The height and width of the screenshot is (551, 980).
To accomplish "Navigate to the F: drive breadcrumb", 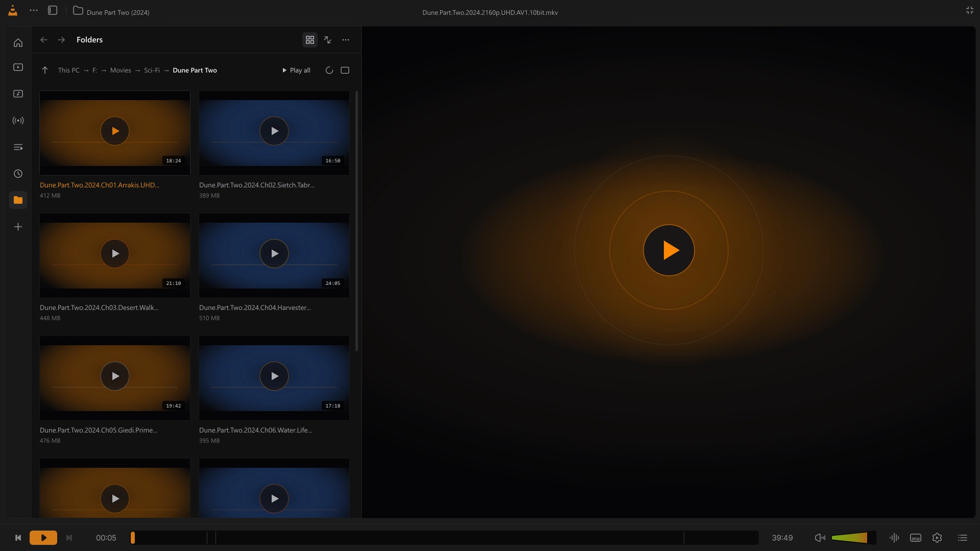I will (94, 70).
